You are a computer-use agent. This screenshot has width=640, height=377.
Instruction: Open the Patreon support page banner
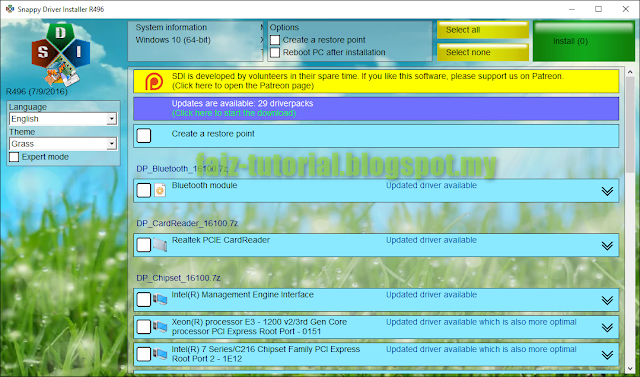376,81
